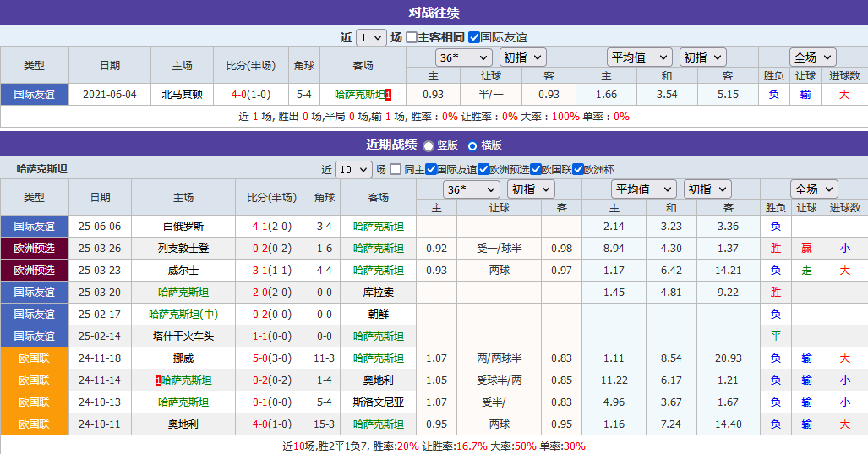Image resolution: width=868 pixels, height=454 pixels.
Task: Click odds 20.93 in 24-11-18 row
Action: [728, 358]
